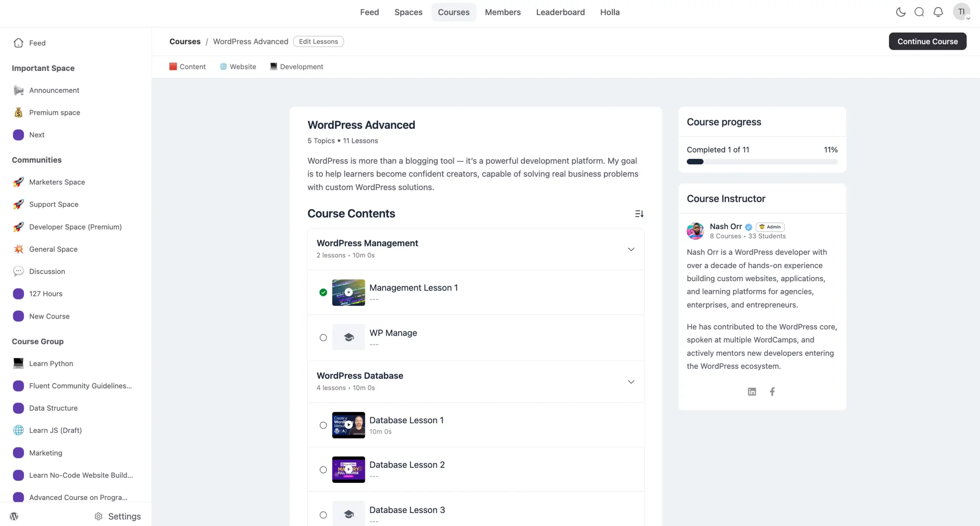Open Spaces in top navigation
This screenshot has width=980, height=526.
[x=408, y=12]
